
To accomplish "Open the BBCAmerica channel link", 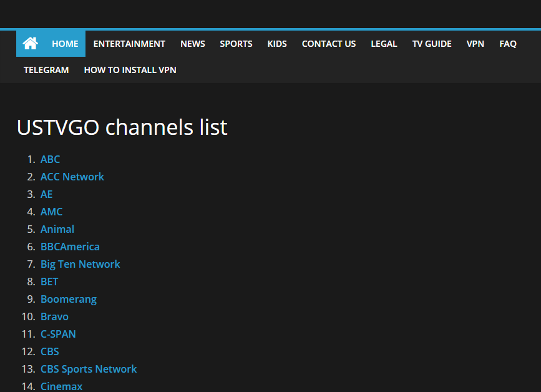I will point(70,247).
